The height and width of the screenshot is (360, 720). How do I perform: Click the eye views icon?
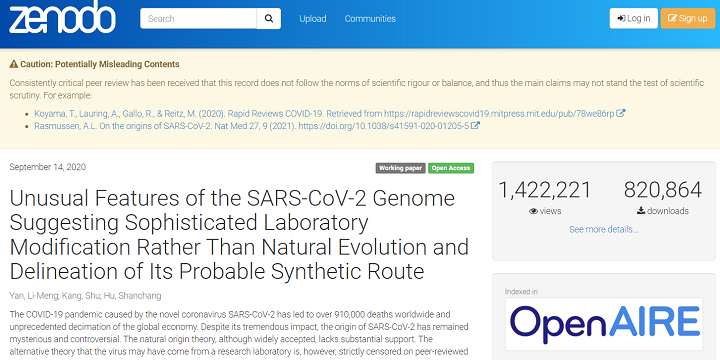coord(534,211)
